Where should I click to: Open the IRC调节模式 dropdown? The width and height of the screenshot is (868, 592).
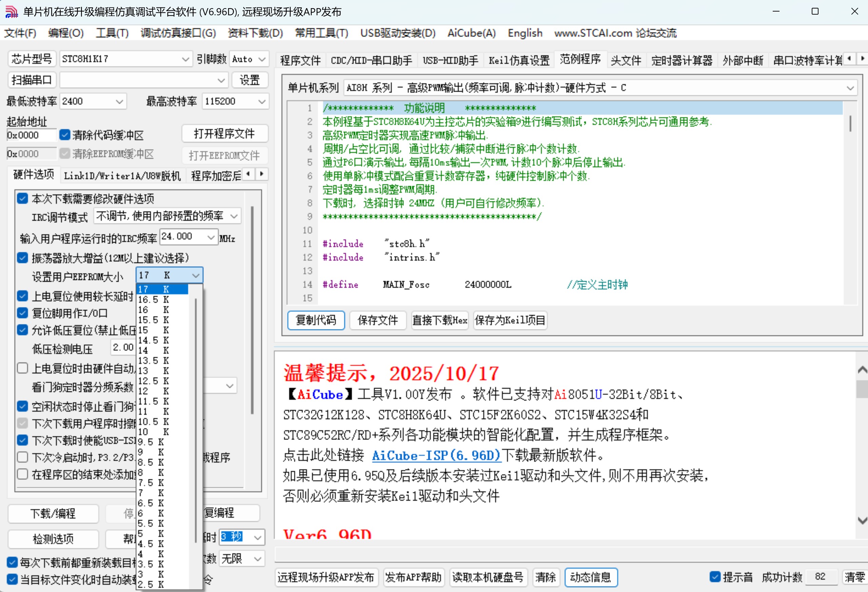click(x=234, y=216)
